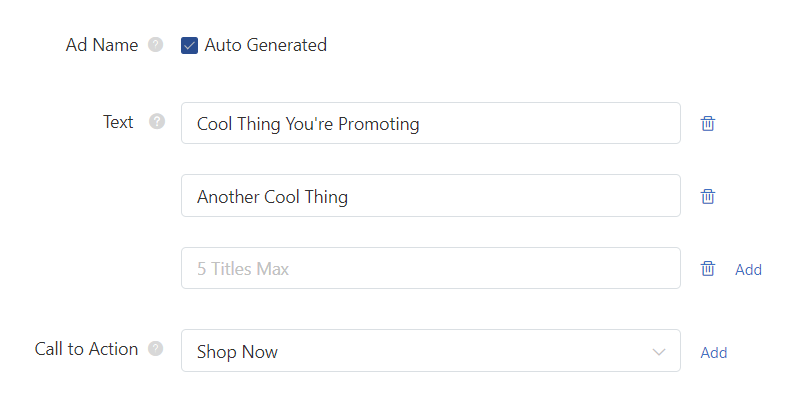Viewport: 800px width, 414px height.
Task: Click Add link next to Call to Action
Action: [713, 352]
